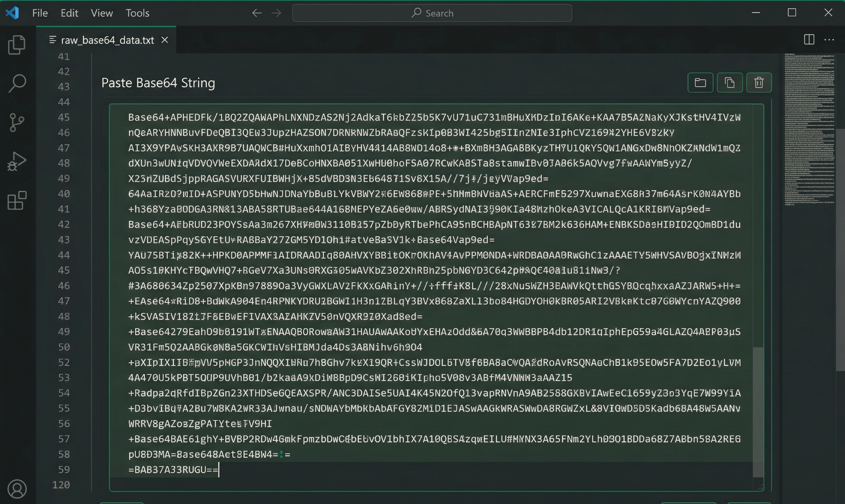Open the more actions menu
Screen dimensions: 845x504
(830, 40)
